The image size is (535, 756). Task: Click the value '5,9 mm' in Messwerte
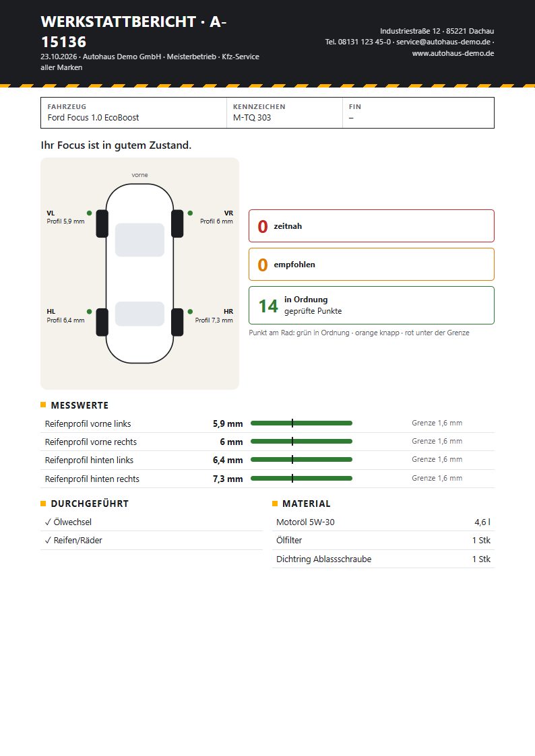(x=228, y=424)
